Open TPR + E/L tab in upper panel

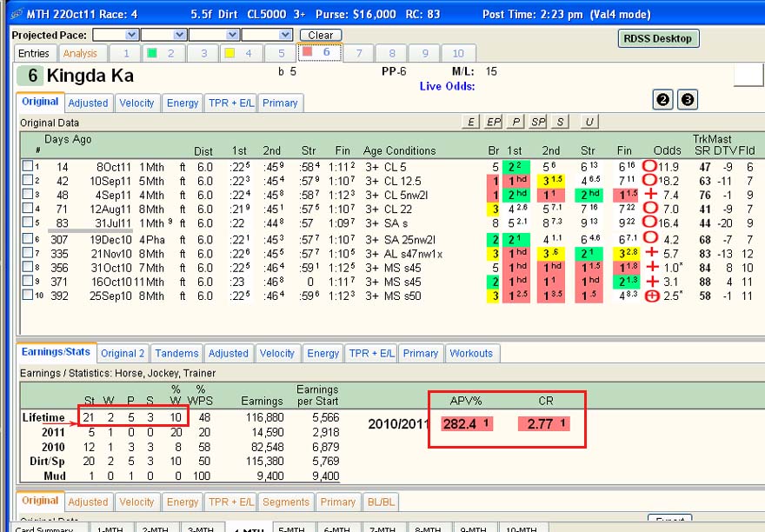click(231, 103)
